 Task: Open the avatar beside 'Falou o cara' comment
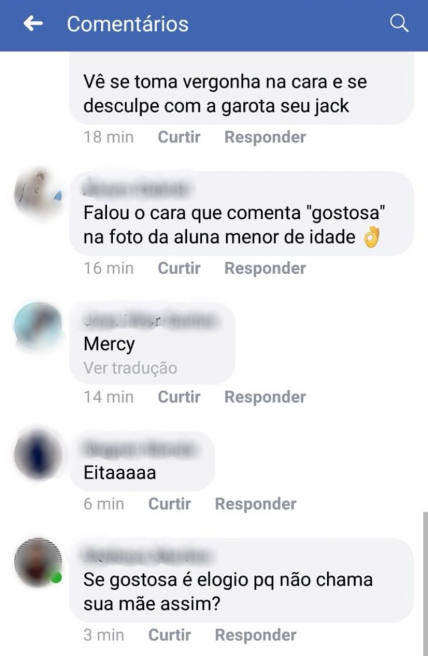click(38, 193)
